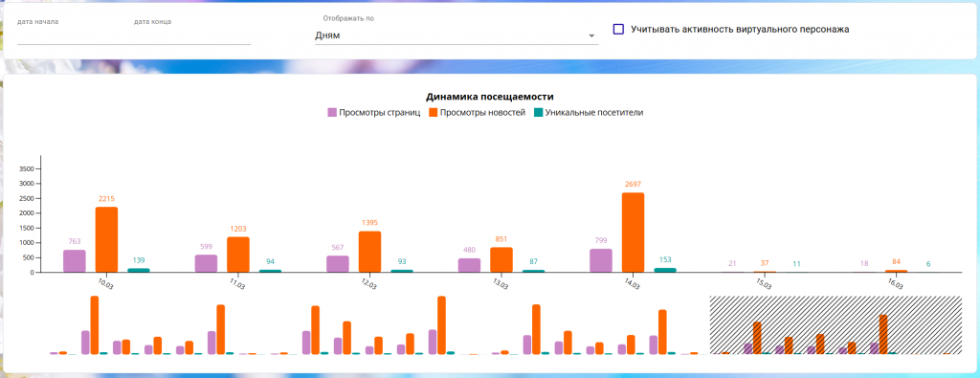Click the orange bar labeled 1203
This screenshot has width=980, height=378.
(238, 255)
